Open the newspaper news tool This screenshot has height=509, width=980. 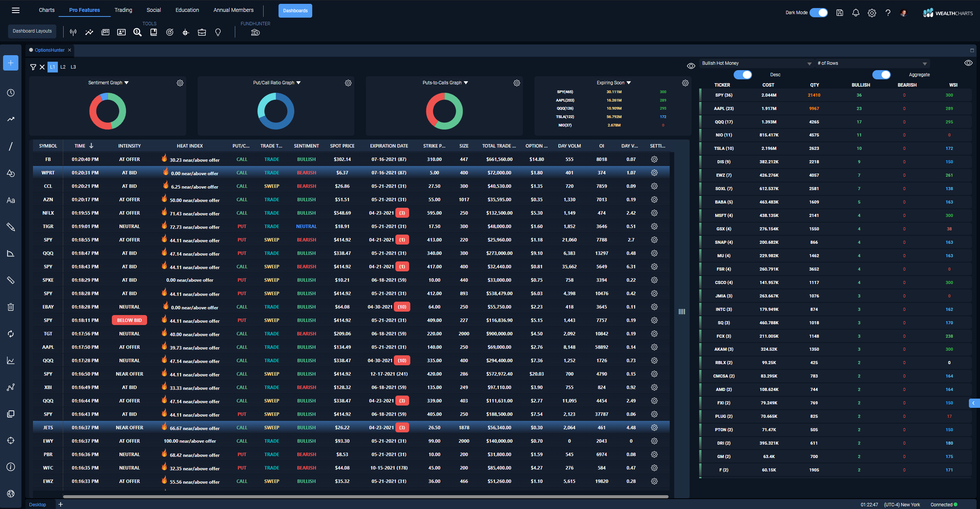(105, 33)
